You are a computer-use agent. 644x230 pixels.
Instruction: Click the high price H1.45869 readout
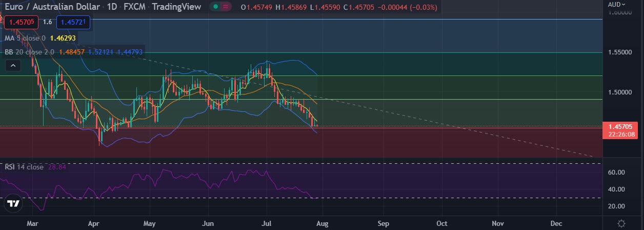(292, 7)
